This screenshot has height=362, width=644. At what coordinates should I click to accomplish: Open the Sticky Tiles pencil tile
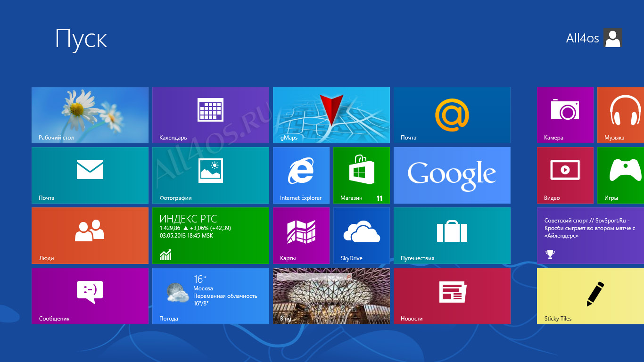point(590,296)
